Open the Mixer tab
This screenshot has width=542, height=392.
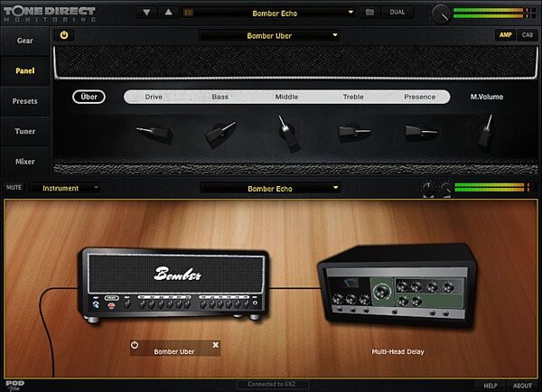pos(25,162)
